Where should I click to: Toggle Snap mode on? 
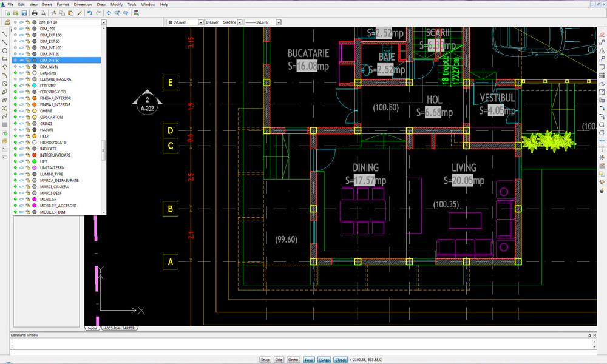click(x=265, y=359)
